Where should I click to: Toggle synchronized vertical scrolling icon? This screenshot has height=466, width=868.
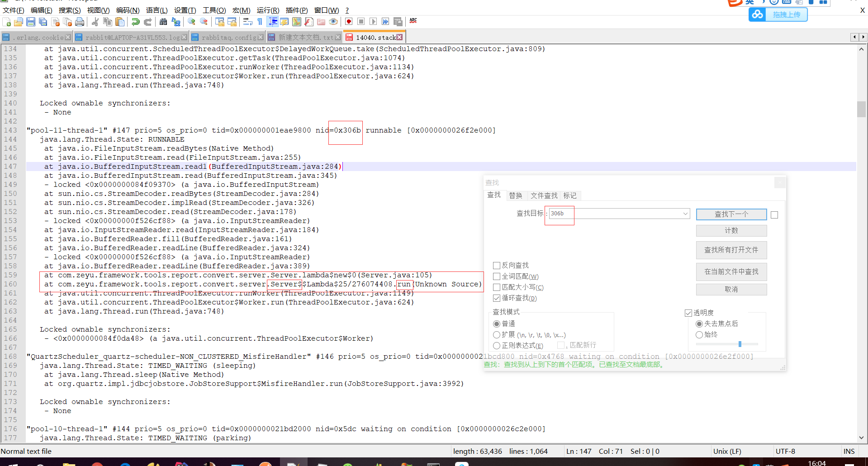pos(220,22)
